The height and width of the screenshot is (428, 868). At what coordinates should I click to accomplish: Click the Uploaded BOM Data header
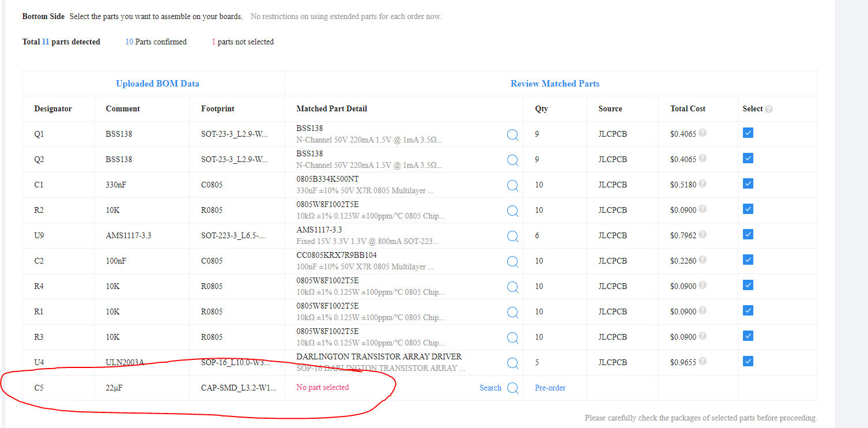click(x=157, y=83)
